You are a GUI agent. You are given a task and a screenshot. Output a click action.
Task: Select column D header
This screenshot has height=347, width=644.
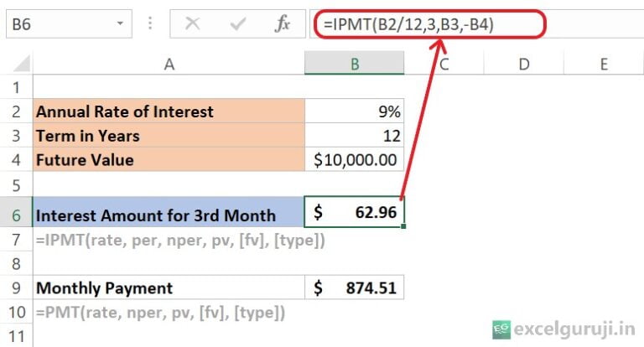(x=524, y=65)
